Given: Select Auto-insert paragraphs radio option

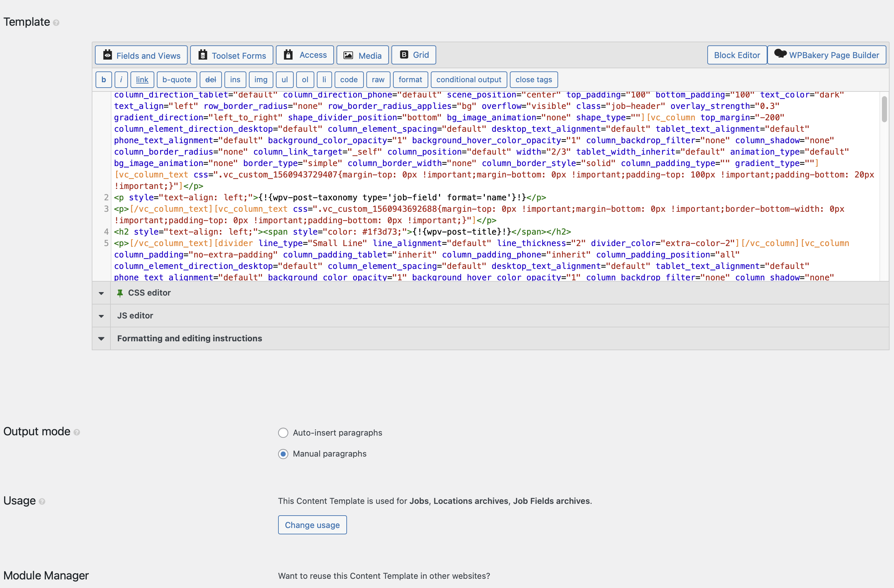Looking at the screenshot, I should coord(283,433).
